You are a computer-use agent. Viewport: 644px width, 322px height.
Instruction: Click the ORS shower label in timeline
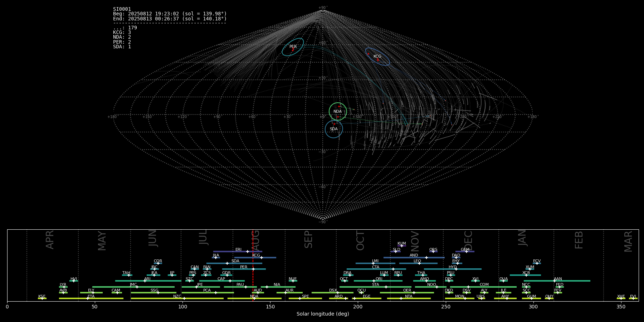[433, 250]
